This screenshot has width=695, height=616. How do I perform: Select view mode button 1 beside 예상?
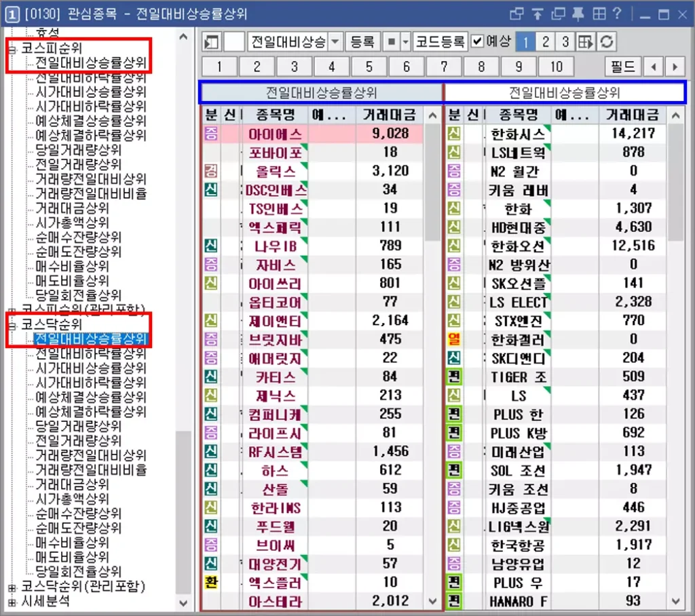[525, 42]
